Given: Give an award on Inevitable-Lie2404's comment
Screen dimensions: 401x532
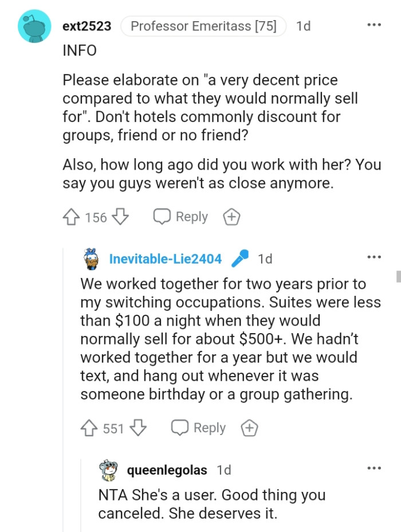Looking at the screenshot, I should click(x=249, y=428).
